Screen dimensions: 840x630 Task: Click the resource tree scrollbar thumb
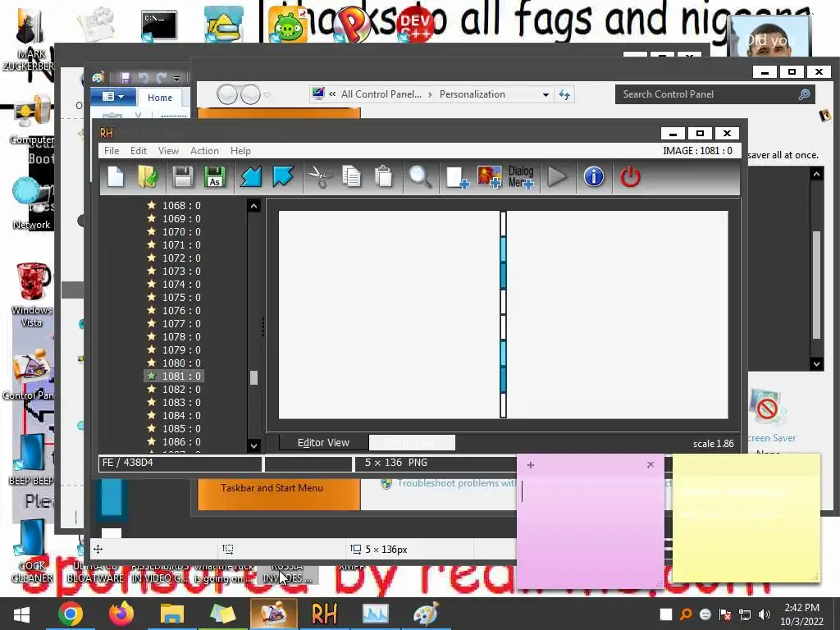click(254, 377)
